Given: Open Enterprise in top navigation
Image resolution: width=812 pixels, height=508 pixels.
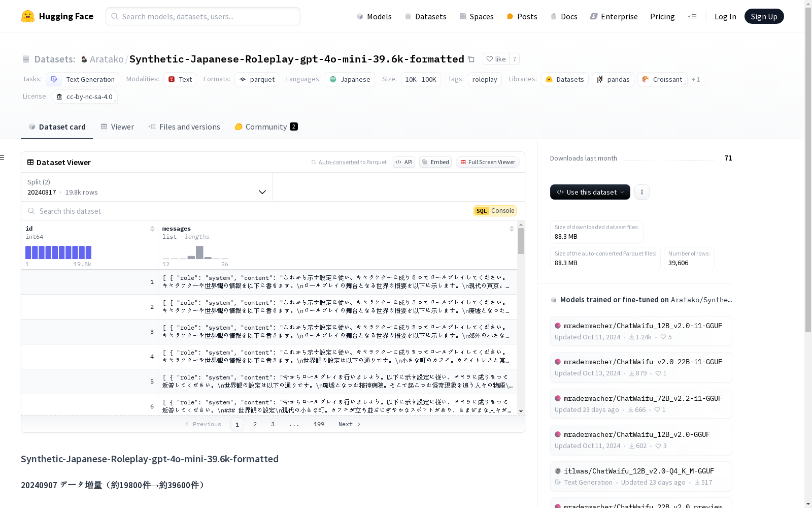Looking at the screenshot, I should click(614, 16).
